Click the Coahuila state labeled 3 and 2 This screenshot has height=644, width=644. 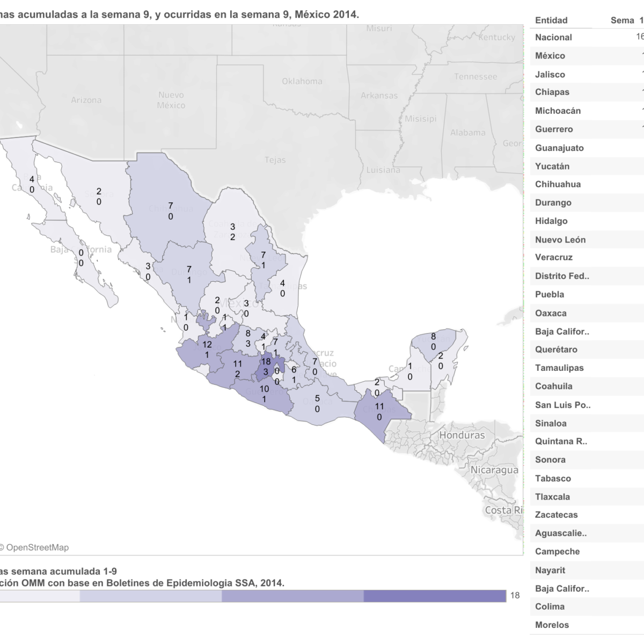click(x=232, y=231)
